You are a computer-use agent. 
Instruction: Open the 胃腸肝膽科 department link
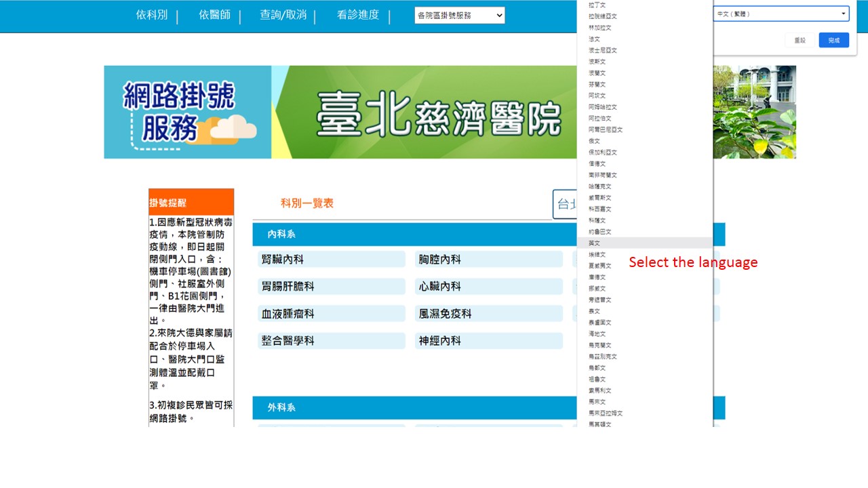(332, 287)
